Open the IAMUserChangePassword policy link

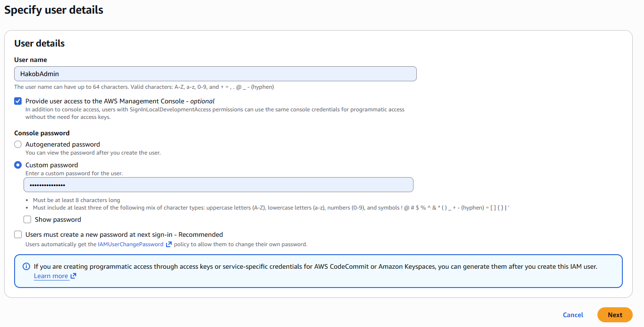(131, 244)
